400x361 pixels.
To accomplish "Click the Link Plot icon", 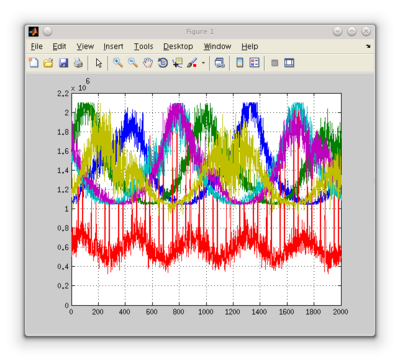I will (219, 63).
